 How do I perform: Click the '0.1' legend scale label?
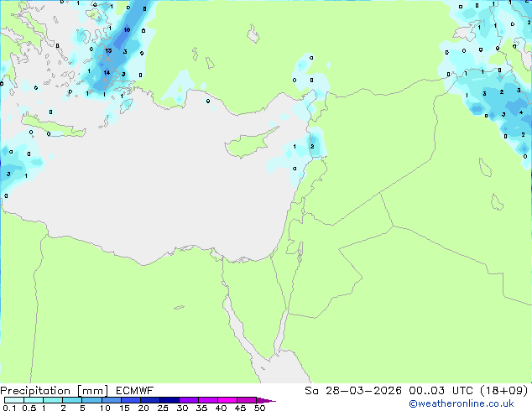click(9, 408)
